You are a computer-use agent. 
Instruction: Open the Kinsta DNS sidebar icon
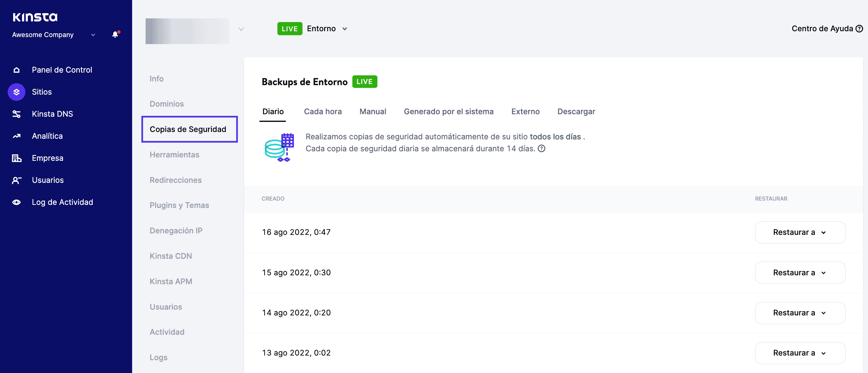coord(17,114)
